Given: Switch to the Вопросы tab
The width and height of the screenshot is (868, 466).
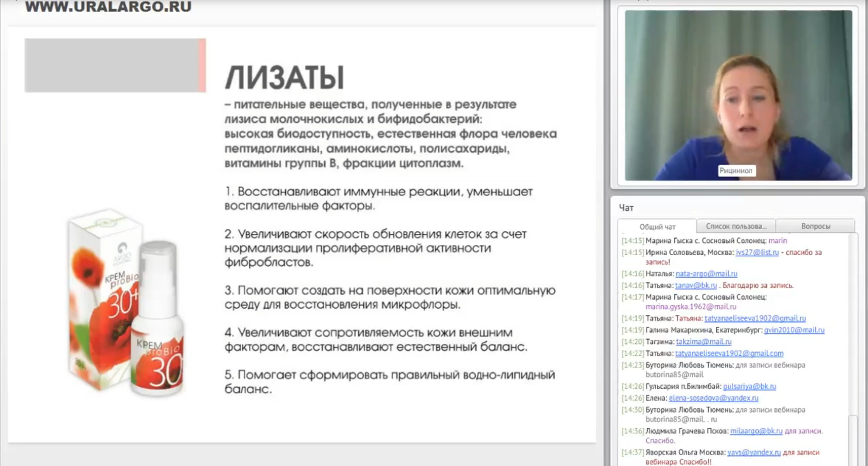Looking at the screenshot, I should 815,226.
